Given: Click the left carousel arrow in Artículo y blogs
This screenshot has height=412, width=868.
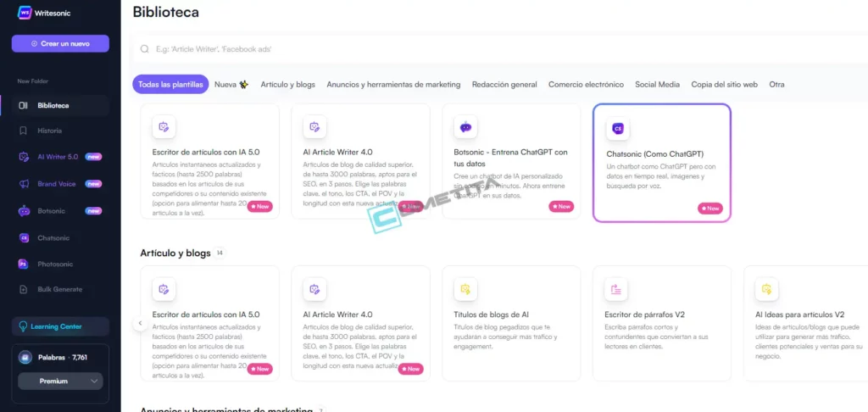Looking at the screenshot, I should [x=140, y=323].
